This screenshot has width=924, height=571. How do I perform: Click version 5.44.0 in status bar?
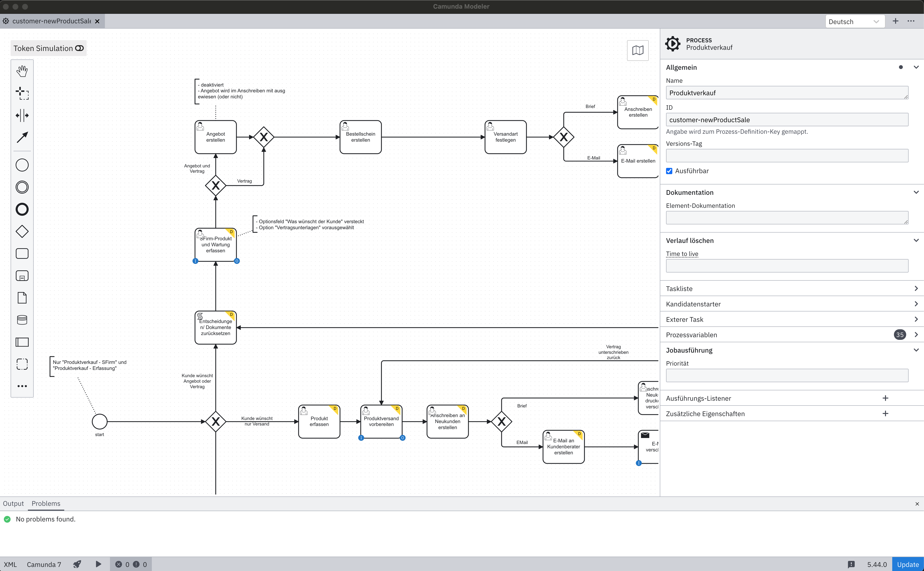pyautogui.click(x=877, y=564)
